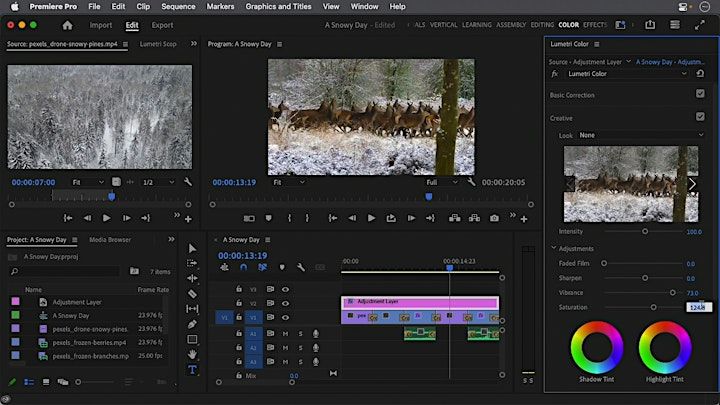Click the Home icon in the header

coord(67,25)
